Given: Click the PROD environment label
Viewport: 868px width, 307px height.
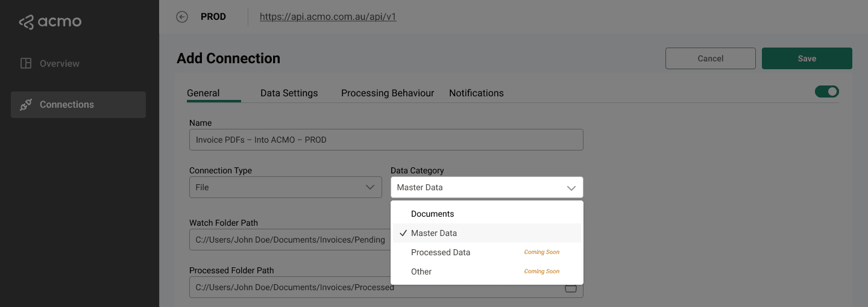Looking at the screenshot, I should [x=213, y=17].
